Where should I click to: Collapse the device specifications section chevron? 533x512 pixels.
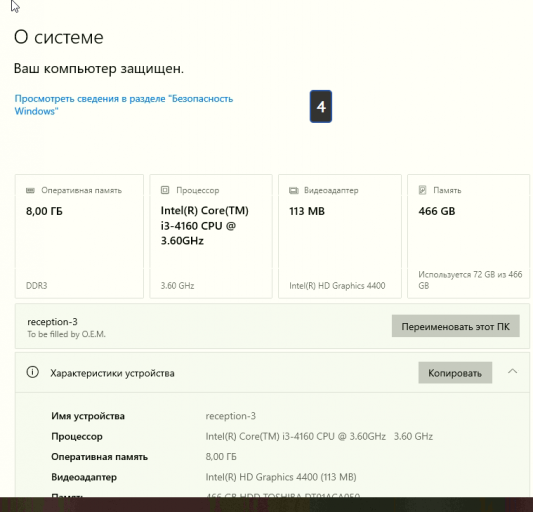(513, 371)
